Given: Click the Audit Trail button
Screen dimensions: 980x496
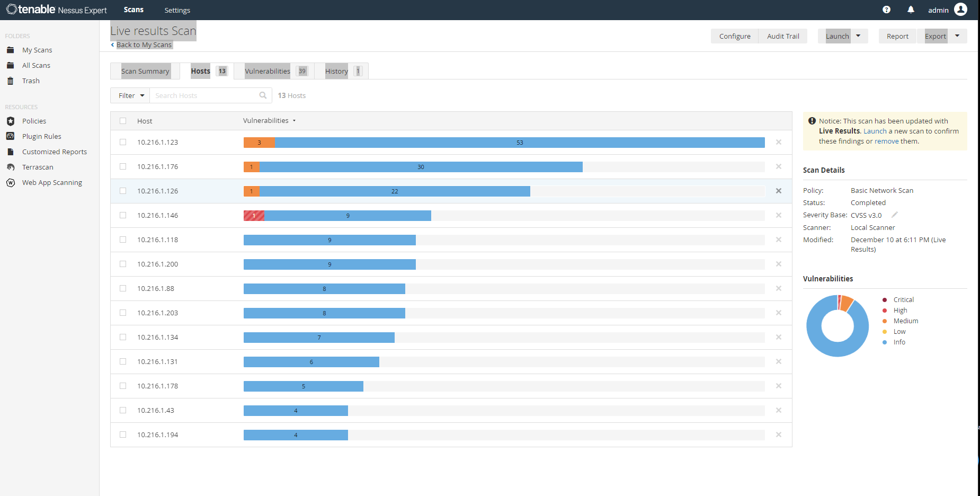Looking at the screenshot, I should [783, 36].
